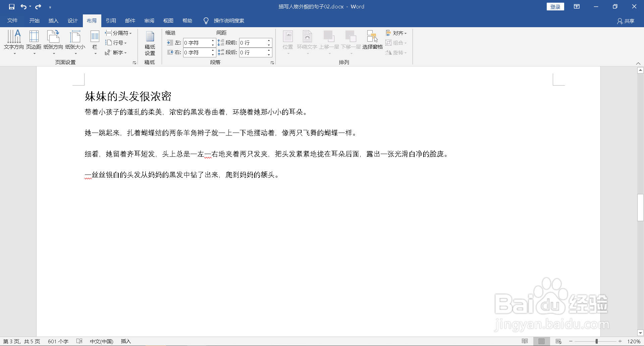
Task: Click the 上移一层 bring forward icon
Action: pyautogui.click(x=329, y=36)
